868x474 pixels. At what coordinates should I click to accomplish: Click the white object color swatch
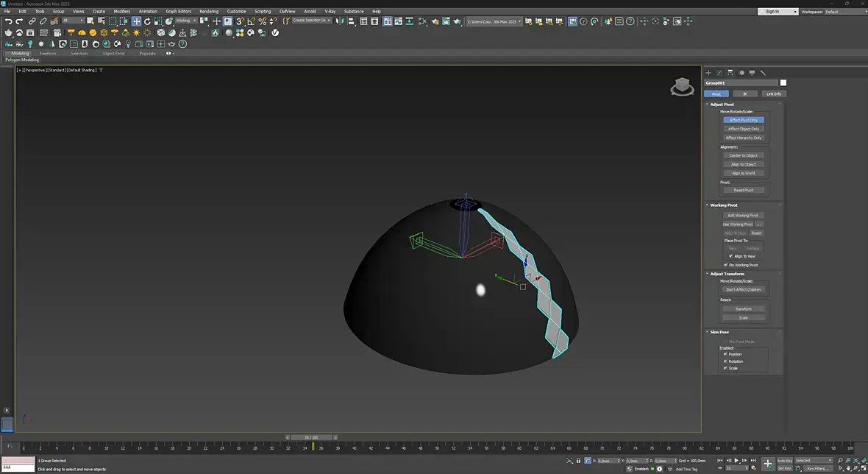pos(783,83)
